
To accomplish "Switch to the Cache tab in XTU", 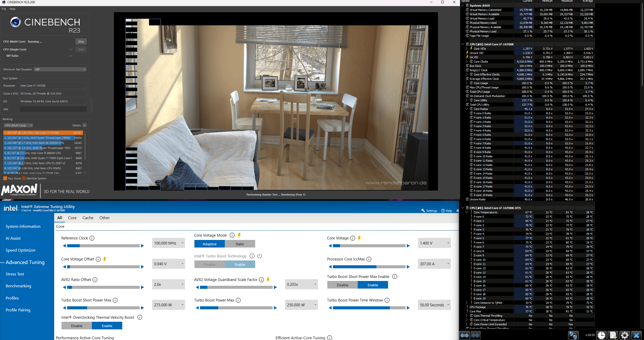I will [x=88, y=218].
